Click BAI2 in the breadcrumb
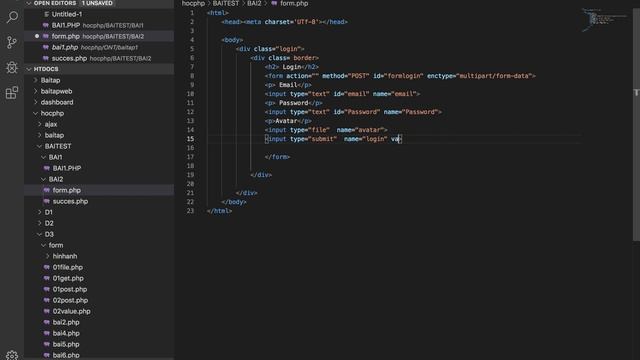 click(254, 3)
